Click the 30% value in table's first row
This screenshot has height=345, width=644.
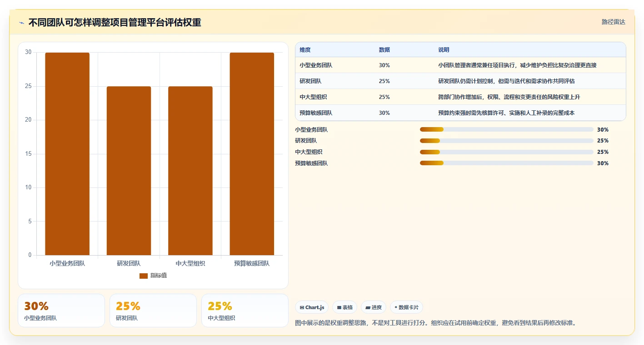click(384, 65)
